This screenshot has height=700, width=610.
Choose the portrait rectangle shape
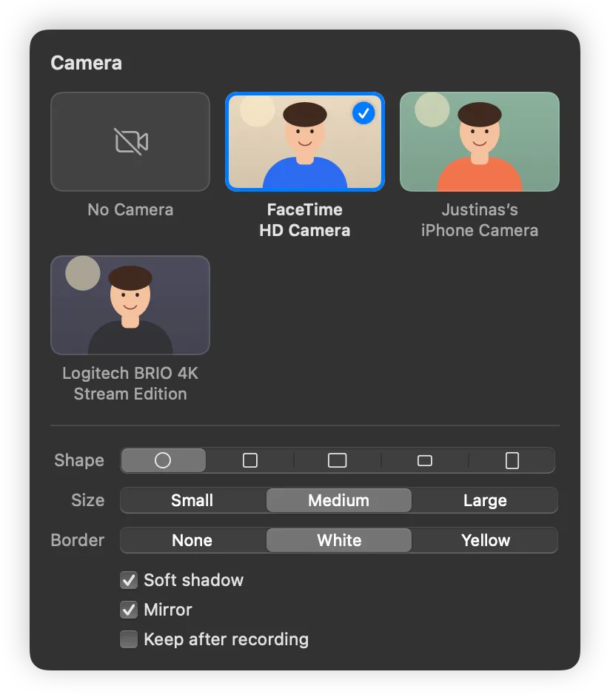pyautogui.click(x=512, y=460)
